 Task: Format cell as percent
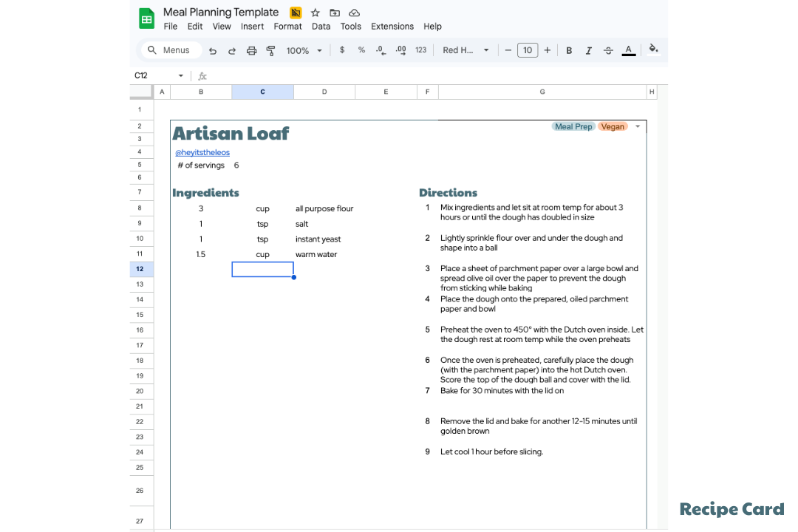click(x=361, y=50)
